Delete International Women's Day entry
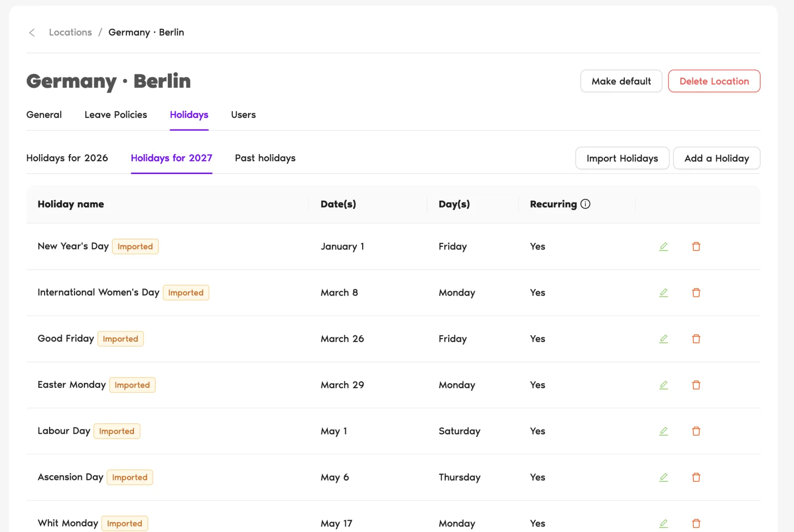794x532 pixels. (696, 293)
